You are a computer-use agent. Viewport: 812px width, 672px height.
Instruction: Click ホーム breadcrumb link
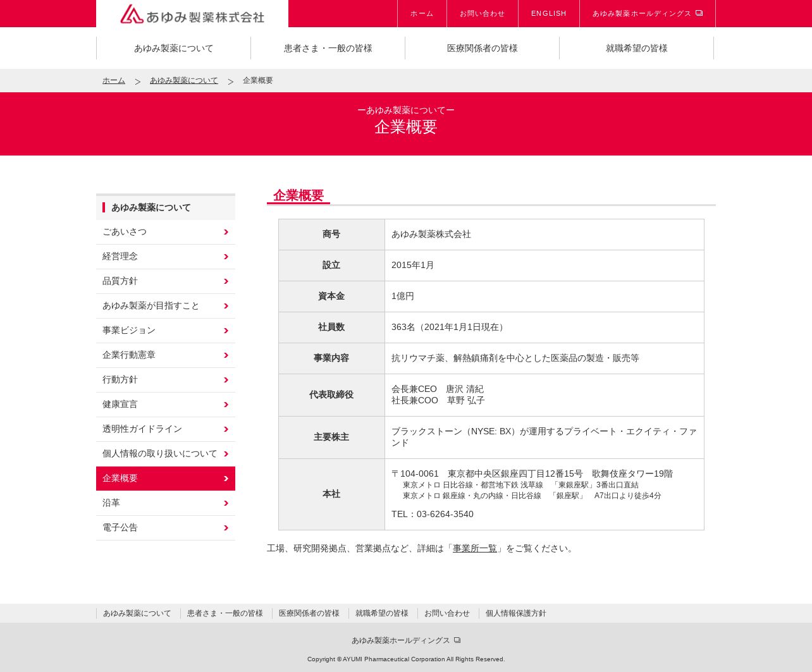pos(114,80)
